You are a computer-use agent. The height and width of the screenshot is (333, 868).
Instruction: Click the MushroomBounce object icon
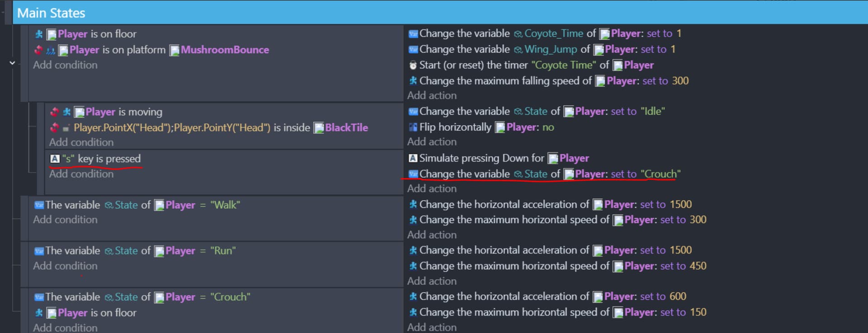[x=174, y=50]
